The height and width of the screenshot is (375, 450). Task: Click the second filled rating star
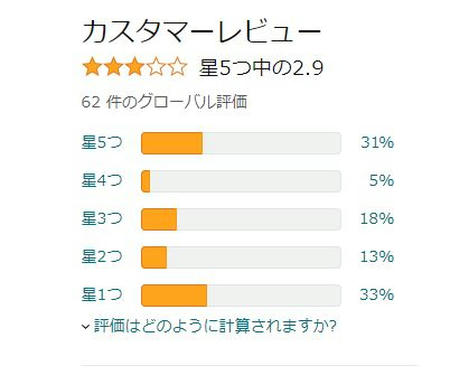coord(113,67)
